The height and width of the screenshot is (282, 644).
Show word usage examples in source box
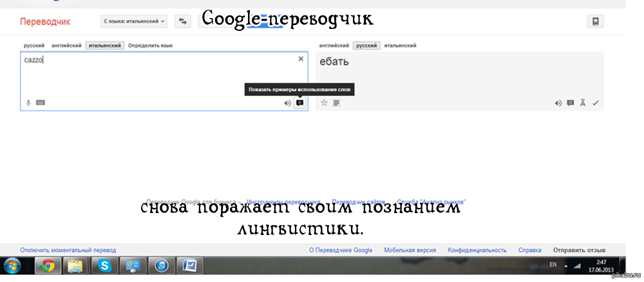click(299, 103)
